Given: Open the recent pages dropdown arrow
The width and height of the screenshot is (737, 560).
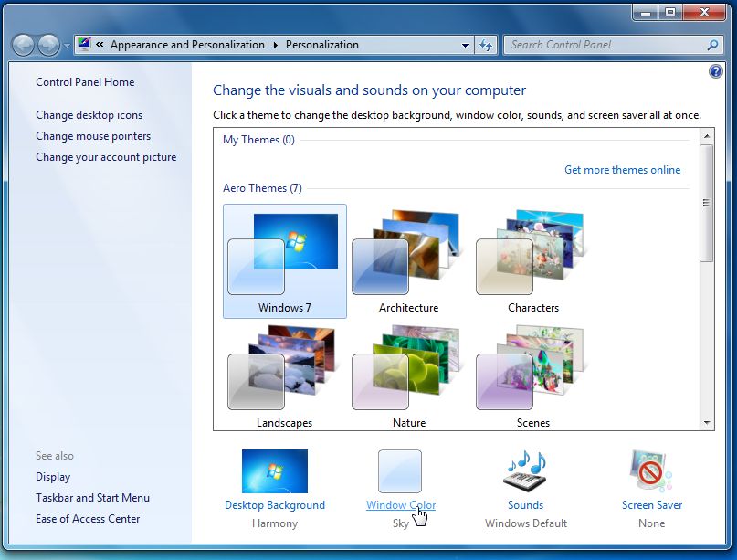Looking at the screenshot, I should [x=67, y=46].
